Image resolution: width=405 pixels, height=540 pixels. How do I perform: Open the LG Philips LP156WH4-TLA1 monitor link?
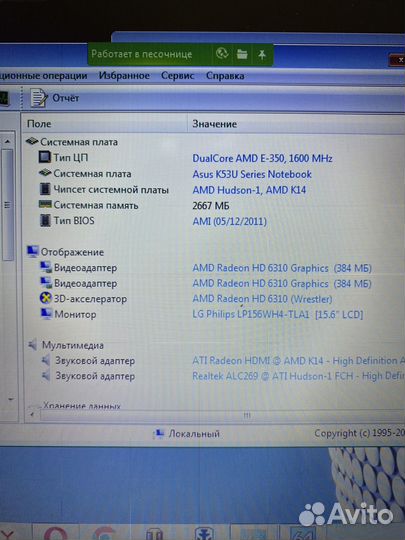click(278, 314)
